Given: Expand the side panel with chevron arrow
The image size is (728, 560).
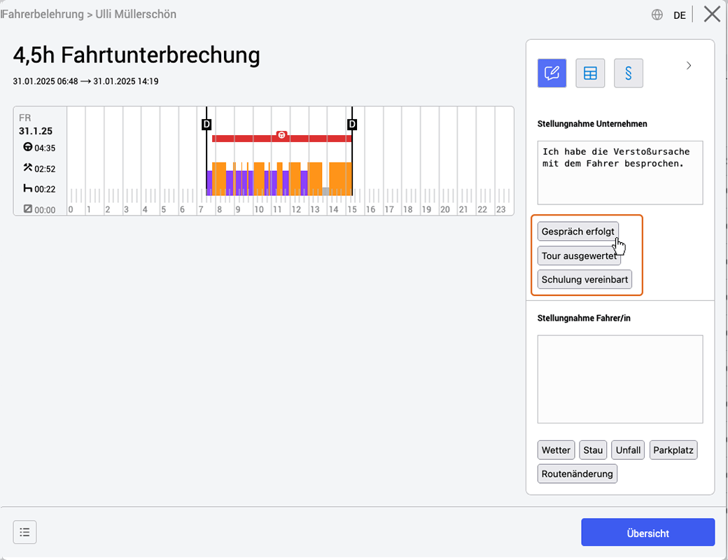Looking at the screenshot, I should (689, 66).
